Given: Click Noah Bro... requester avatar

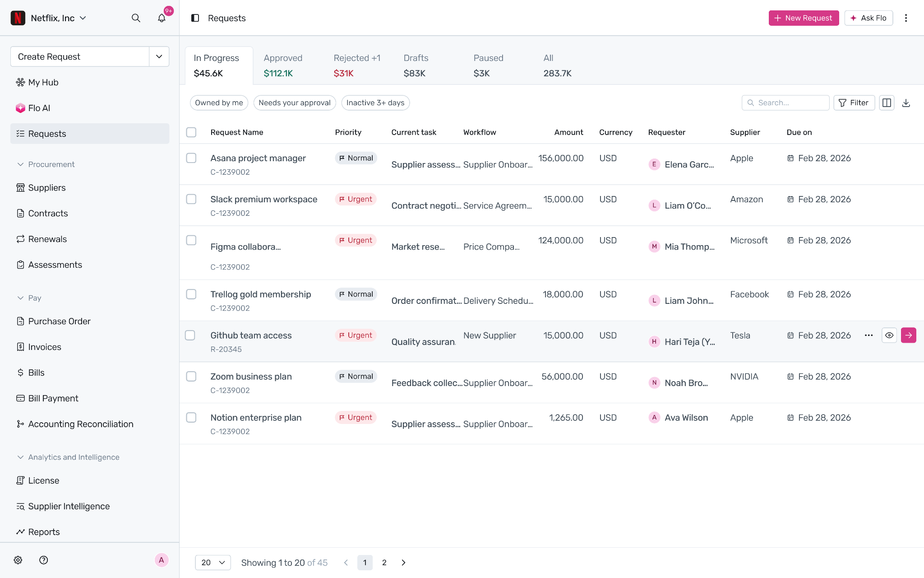Looking at the screenshot, I should pyautogui.click(x=654, y=383).
